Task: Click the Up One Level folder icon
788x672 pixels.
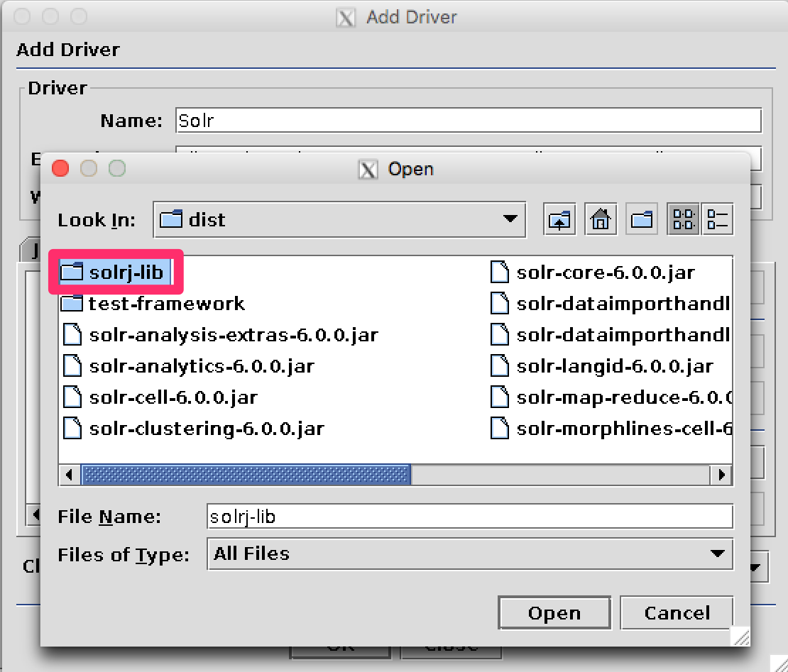Action: (560, 220)
